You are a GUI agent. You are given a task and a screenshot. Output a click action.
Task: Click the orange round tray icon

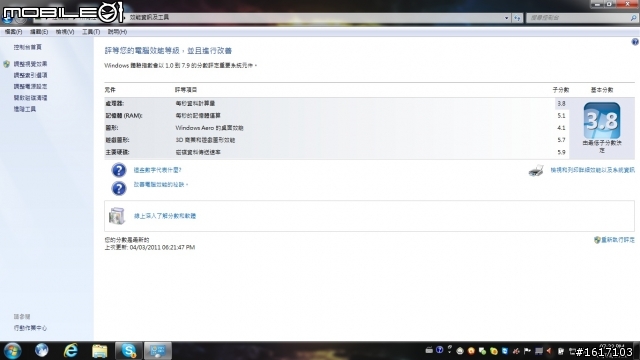coord(471,351)
